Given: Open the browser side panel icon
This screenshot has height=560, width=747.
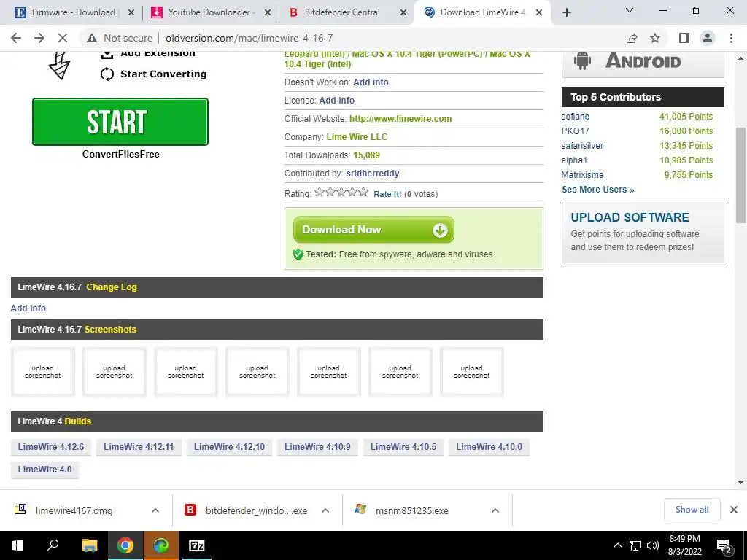Looking at the screenshot, I should 684,38.
